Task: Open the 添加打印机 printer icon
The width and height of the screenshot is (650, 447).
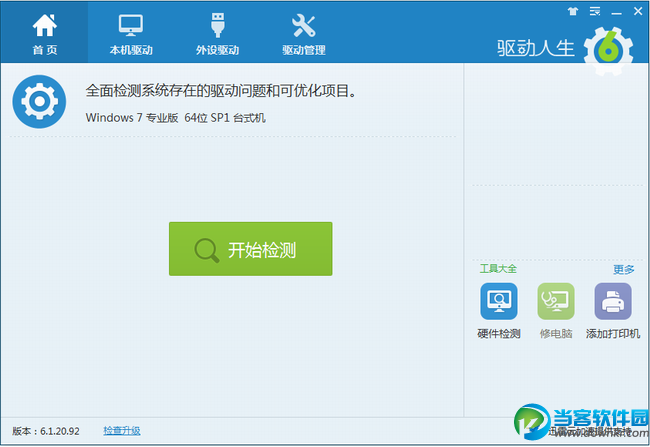Action: (x=613, y=301)
